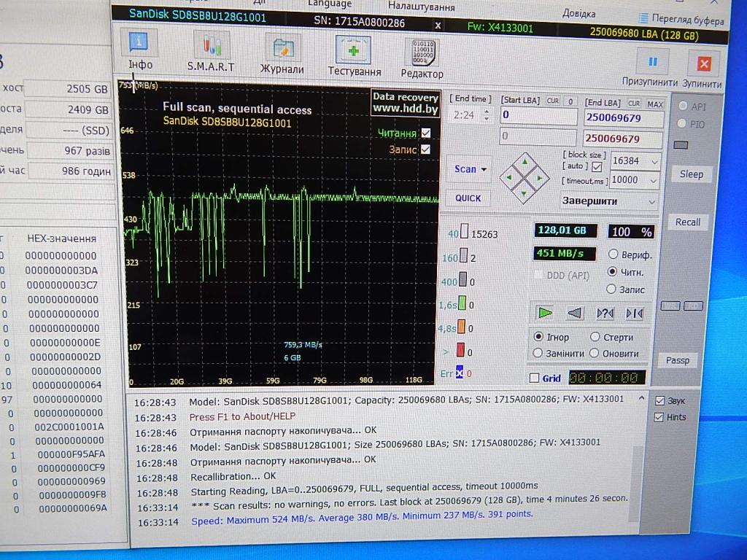Select the Стерти erase radio option
747x560 pixels.
(595, 337)
